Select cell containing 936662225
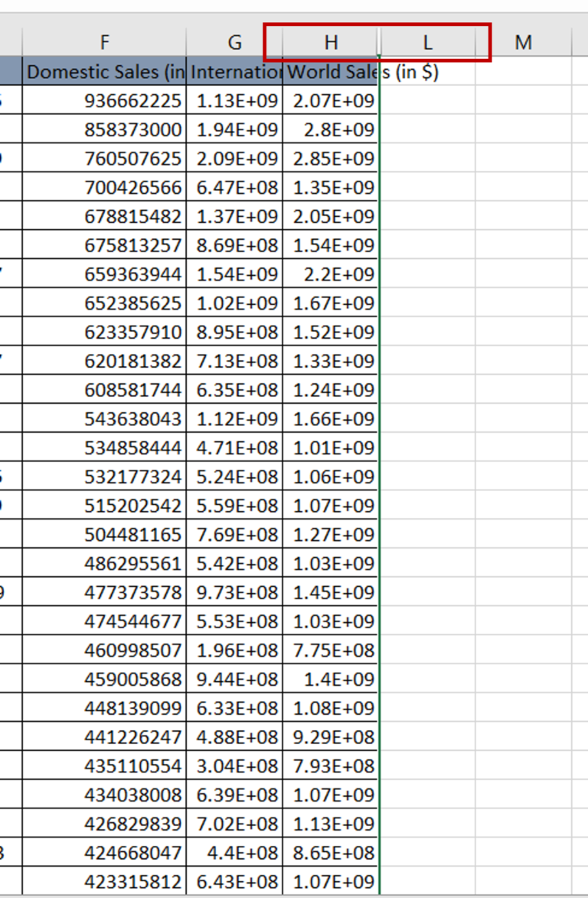The image size is (588, 898). [104, 100]
